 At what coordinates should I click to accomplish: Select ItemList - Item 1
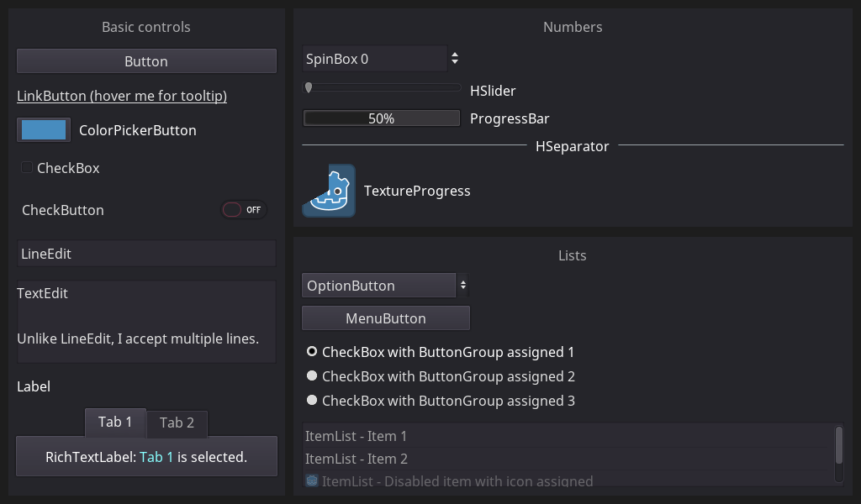(566, 436)
